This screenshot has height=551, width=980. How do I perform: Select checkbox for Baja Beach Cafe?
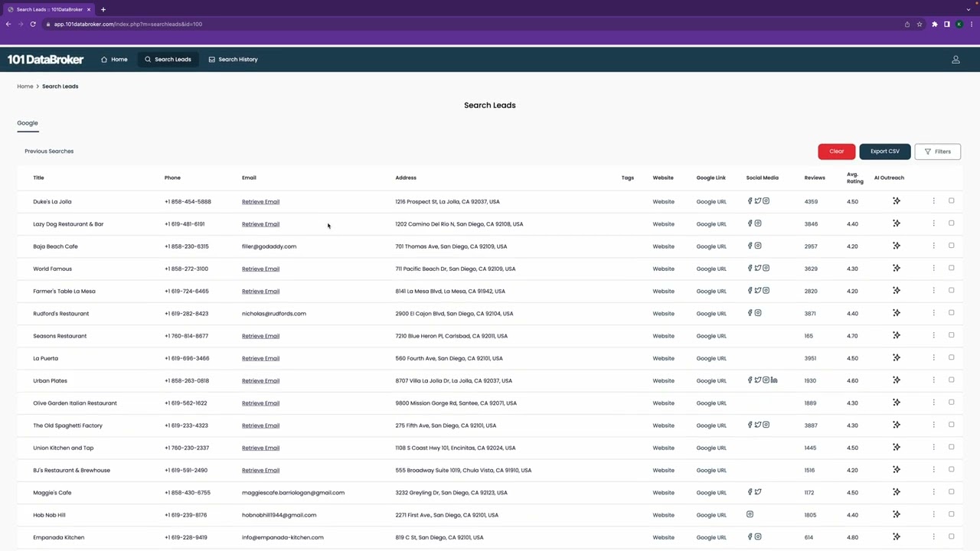(x=952, y=245)
